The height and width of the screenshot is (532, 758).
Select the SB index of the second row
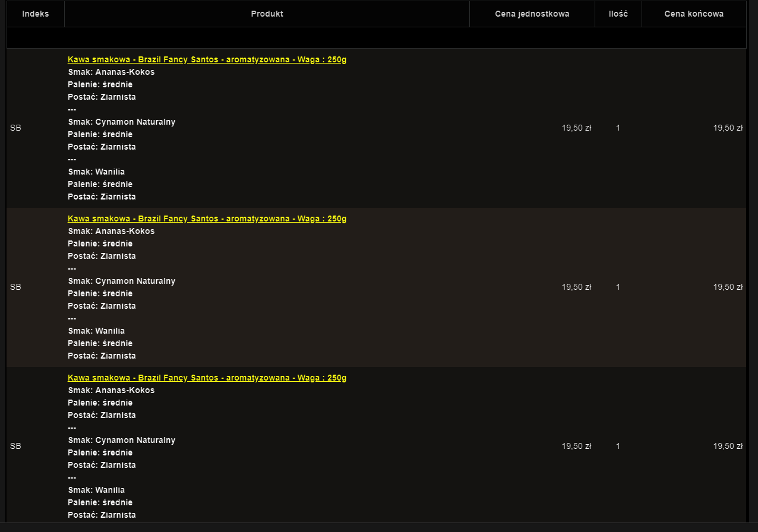click(x=15, y=287)
